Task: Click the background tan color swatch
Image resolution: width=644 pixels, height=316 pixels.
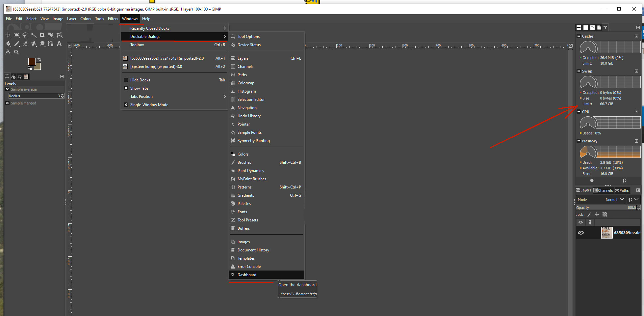Action: [38, 67]
